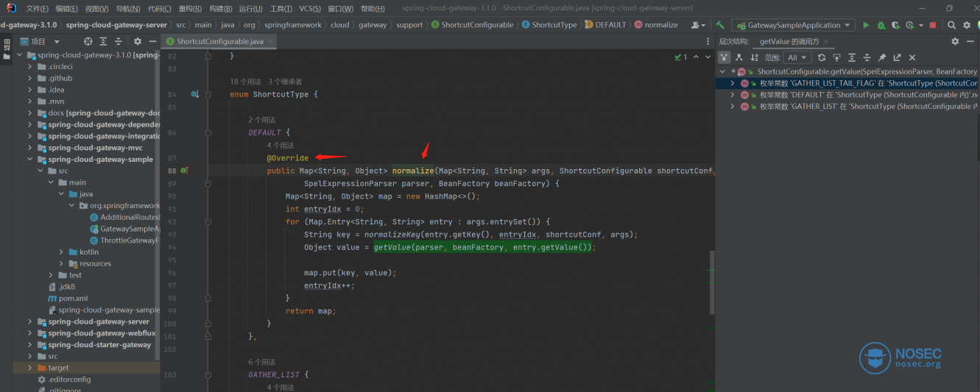Click the editor vertical scrollbar thumb
This screenshot has width=980, height=392.
[711, 282]
